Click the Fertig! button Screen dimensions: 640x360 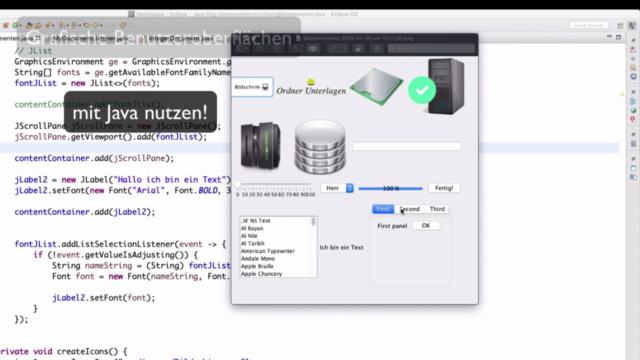point(444,188)
